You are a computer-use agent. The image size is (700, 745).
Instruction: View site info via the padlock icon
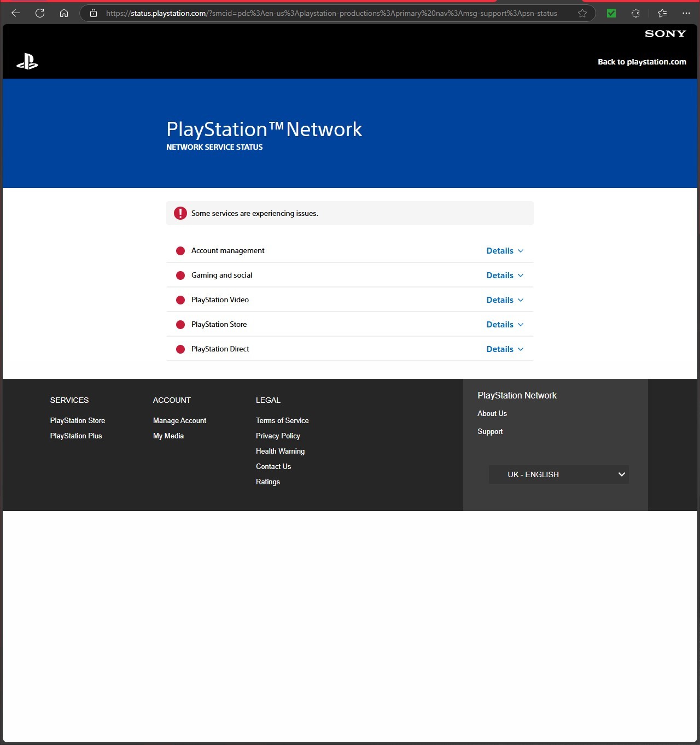click(x=94, y=13)
